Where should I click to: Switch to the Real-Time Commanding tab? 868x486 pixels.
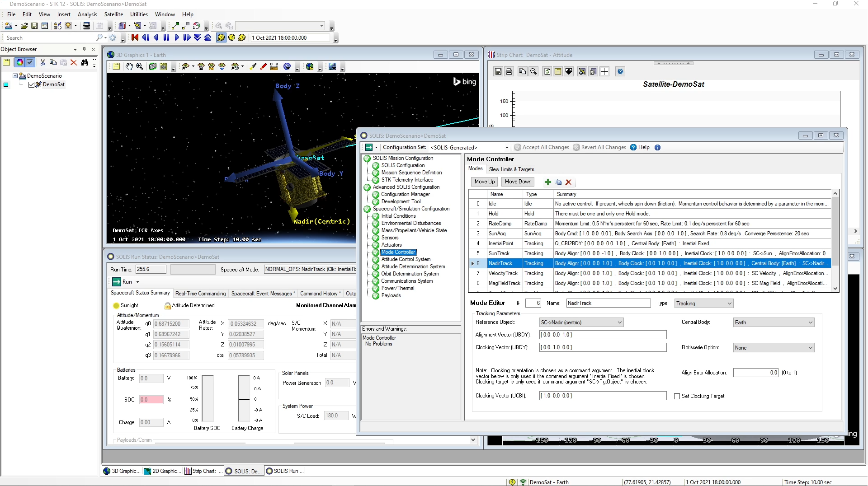[x=200, y=293]
